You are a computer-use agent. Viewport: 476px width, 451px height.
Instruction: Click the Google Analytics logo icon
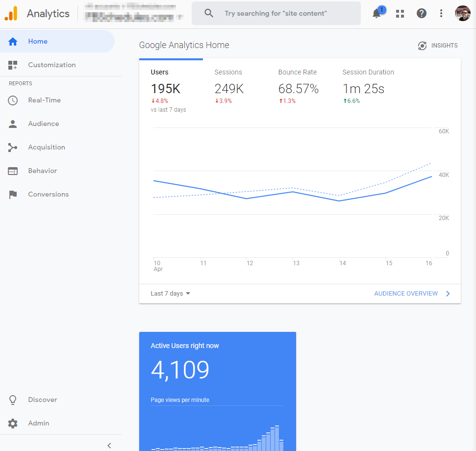(11, 13)
